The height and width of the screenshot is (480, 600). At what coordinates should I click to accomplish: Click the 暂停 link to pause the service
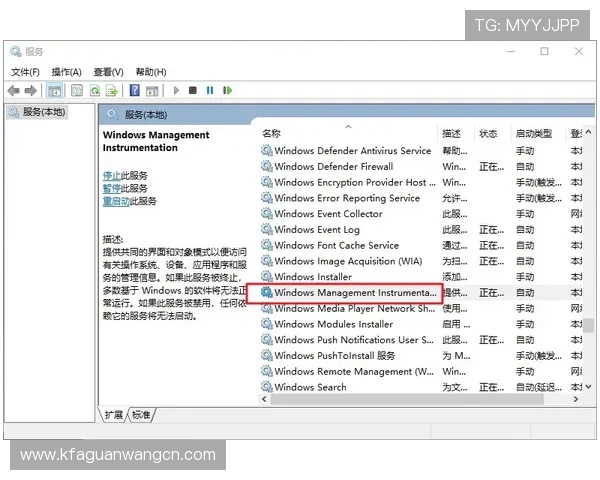pos(112,188)
